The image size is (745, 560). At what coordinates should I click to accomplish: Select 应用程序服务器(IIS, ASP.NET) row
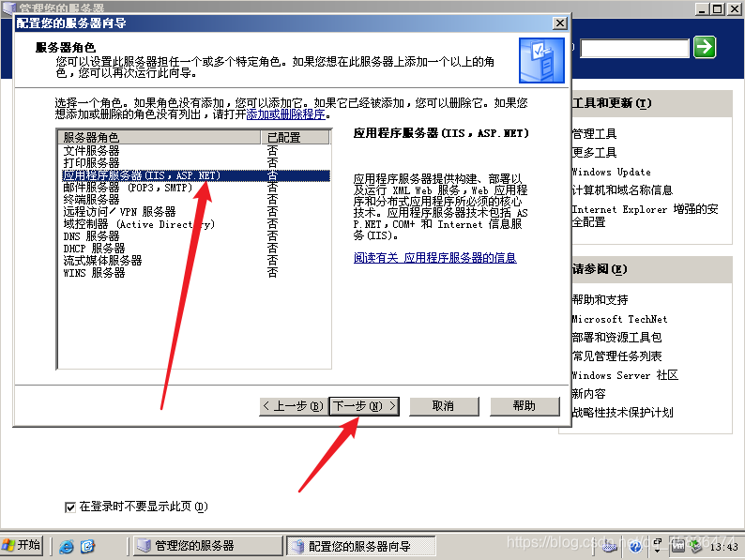196,175
